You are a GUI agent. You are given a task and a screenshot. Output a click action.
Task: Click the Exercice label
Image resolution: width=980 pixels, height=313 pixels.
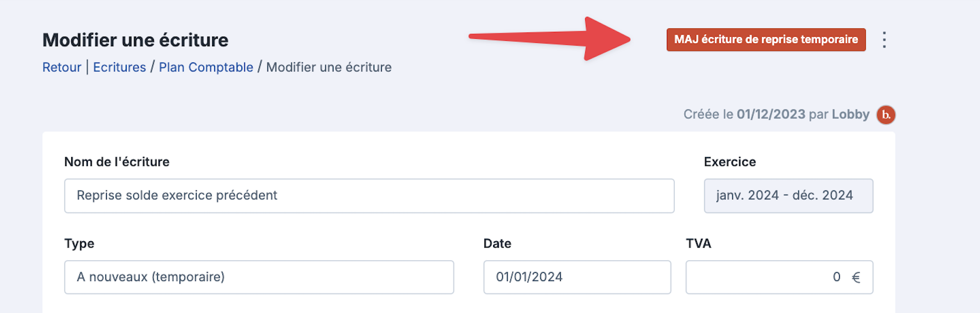coord(730,162)
